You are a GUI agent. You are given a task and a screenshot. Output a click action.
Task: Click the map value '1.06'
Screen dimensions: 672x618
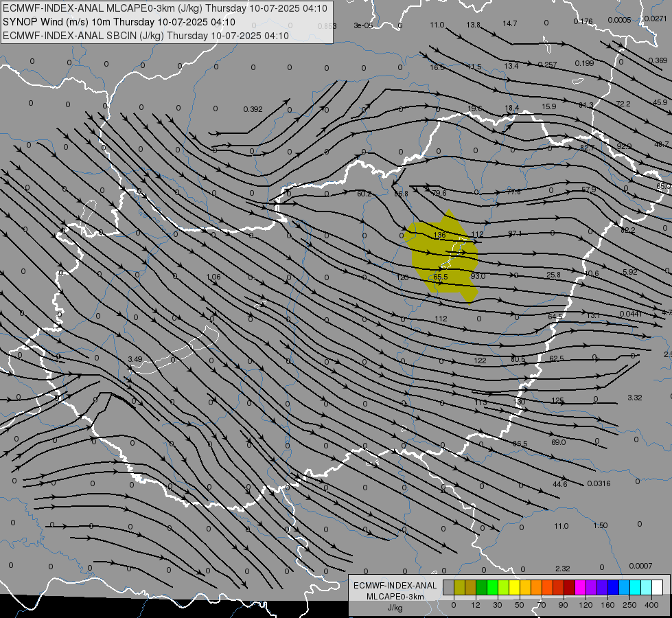[x=213, y=277]
